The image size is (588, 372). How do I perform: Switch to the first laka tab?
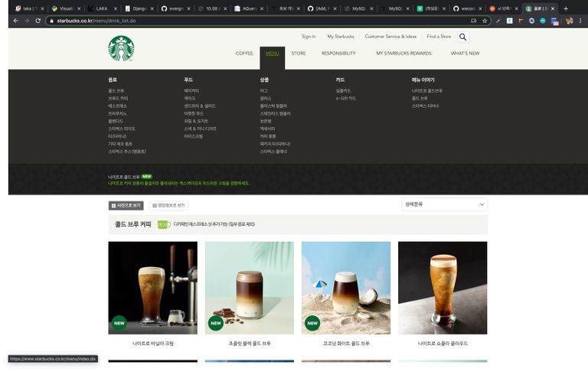coord(29,8)
